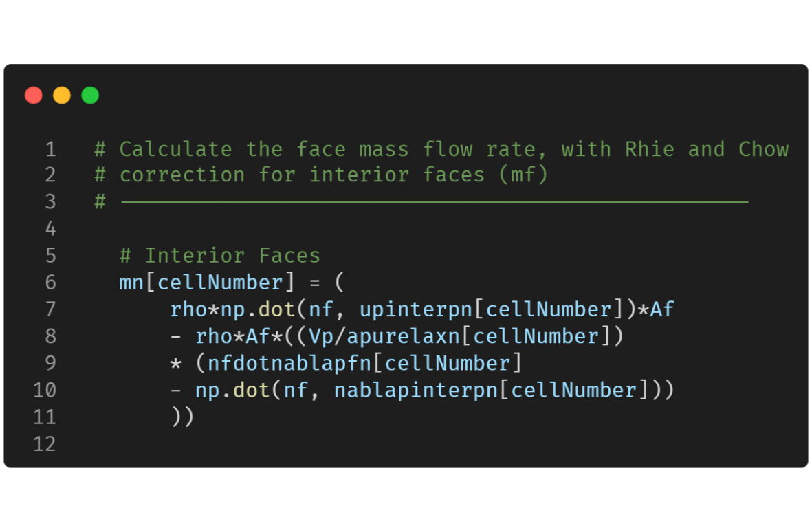The width and height of the screenshot is (812, 528).
Task: Click line number 12 in gutter
Action: coord(45,443)
